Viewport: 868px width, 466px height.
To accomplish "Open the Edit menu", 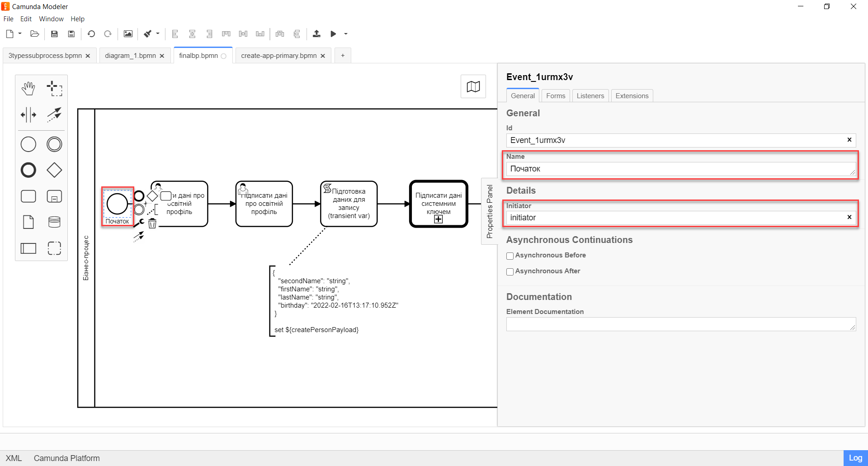I will point(26,19).
